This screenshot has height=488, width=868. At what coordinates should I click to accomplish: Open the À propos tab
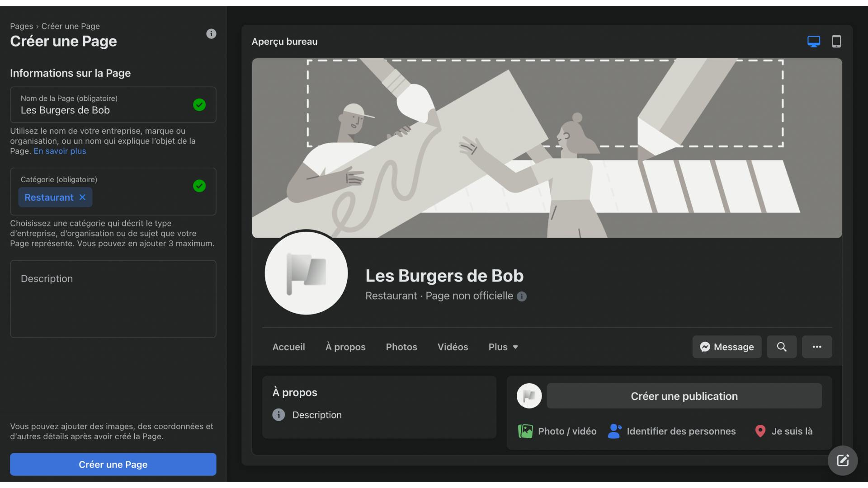coord(345,347)
